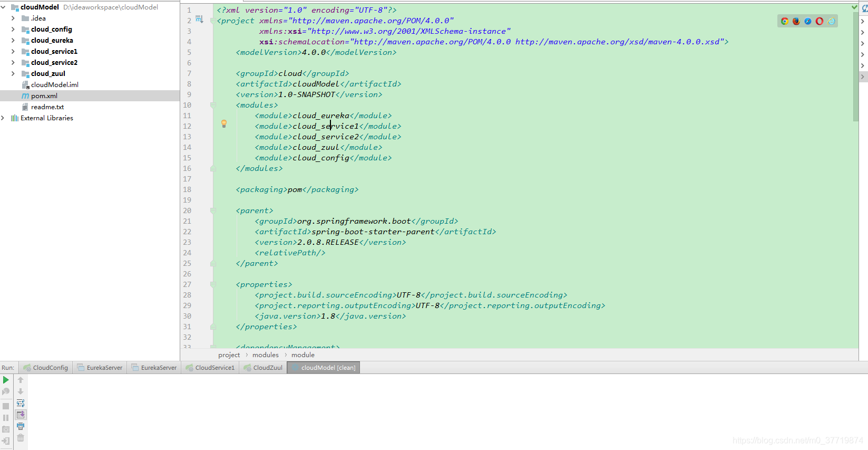Click the modules breadcrumb
Viewport: 868px width, 450px height.
tap(266, 355)
